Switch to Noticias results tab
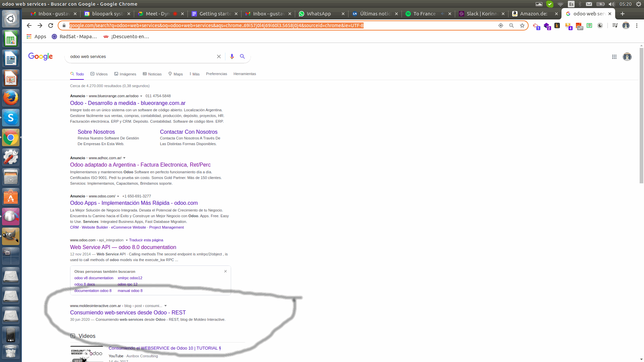Screen dimensions: 644x362 coord(152,74)
